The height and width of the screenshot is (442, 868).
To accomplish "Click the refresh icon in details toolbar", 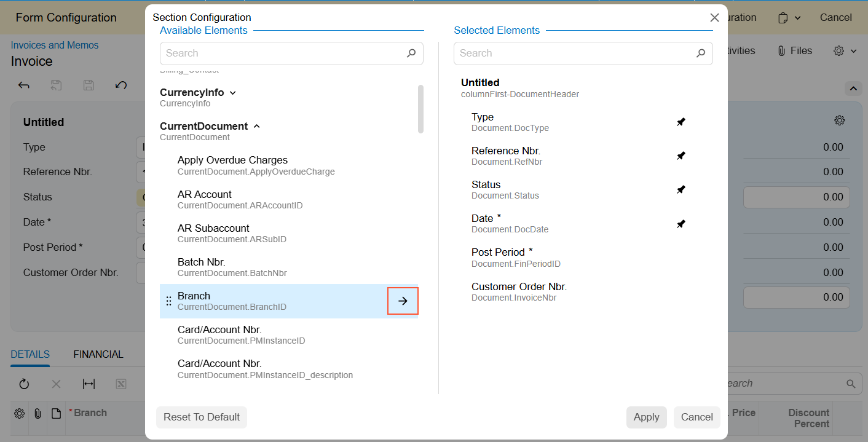I will point(24,384).
